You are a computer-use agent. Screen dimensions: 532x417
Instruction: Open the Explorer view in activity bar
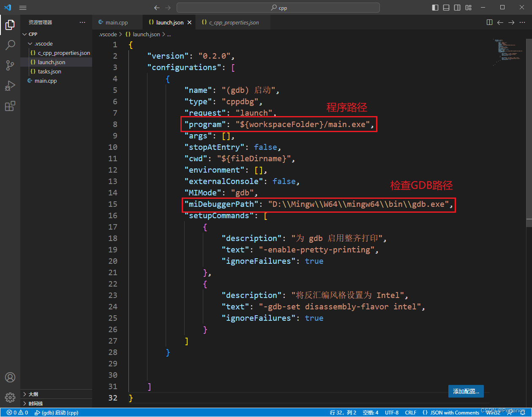click(10, 25)
